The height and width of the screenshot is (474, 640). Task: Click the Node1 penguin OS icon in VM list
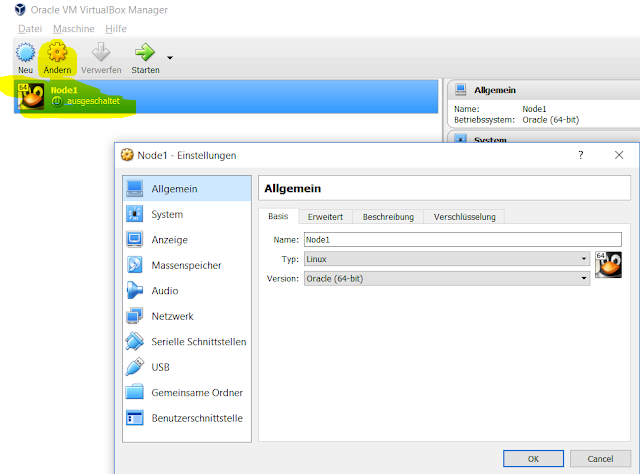click(x=31, y=96)
